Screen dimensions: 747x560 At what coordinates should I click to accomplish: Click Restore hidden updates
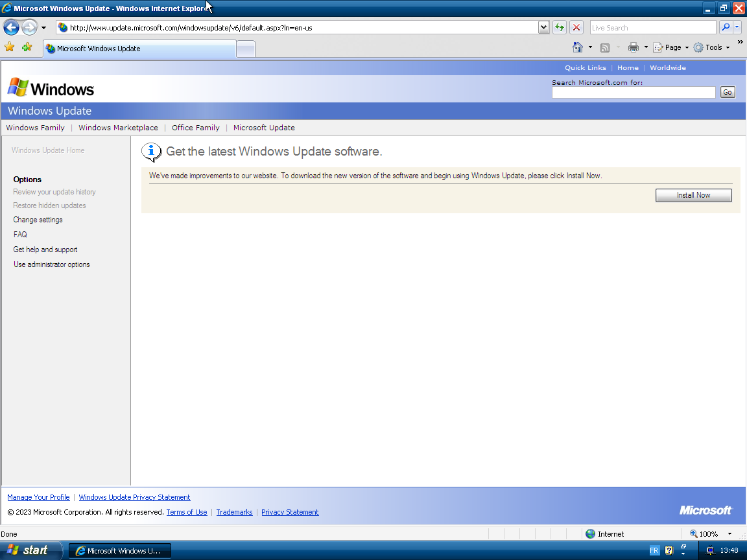(x=49, y=205)
